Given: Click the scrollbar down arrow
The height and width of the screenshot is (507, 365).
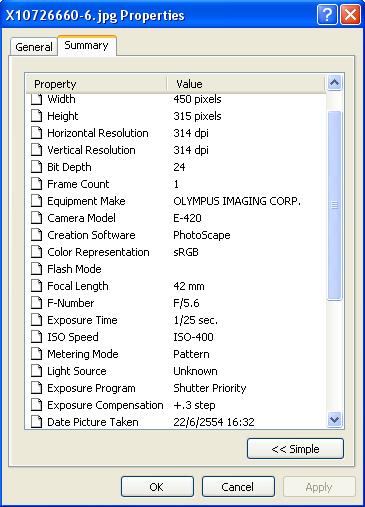Looking at the screenshot, I should tap(334, 419).
